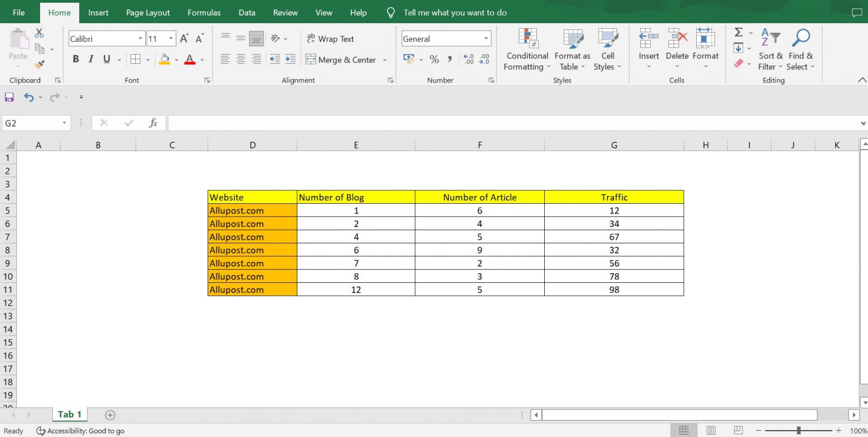Image resolution: width=868 pixels, height=437 pixels.
Task: Apply Percent Style number formatting
Action: click(x=434, y=59)
